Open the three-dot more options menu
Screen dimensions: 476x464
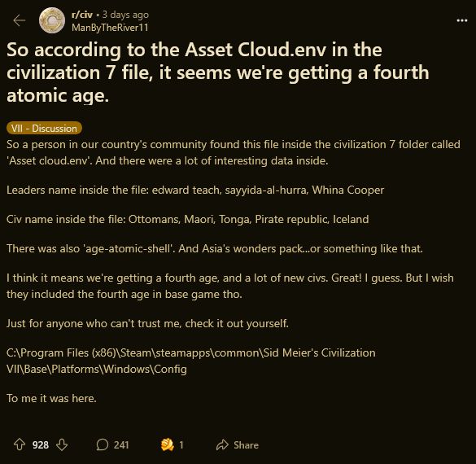tap(461, 20)
